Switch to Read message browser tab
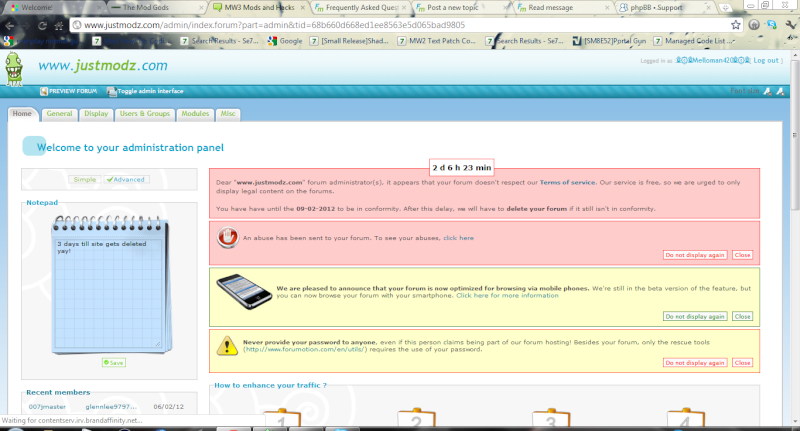 563,8
